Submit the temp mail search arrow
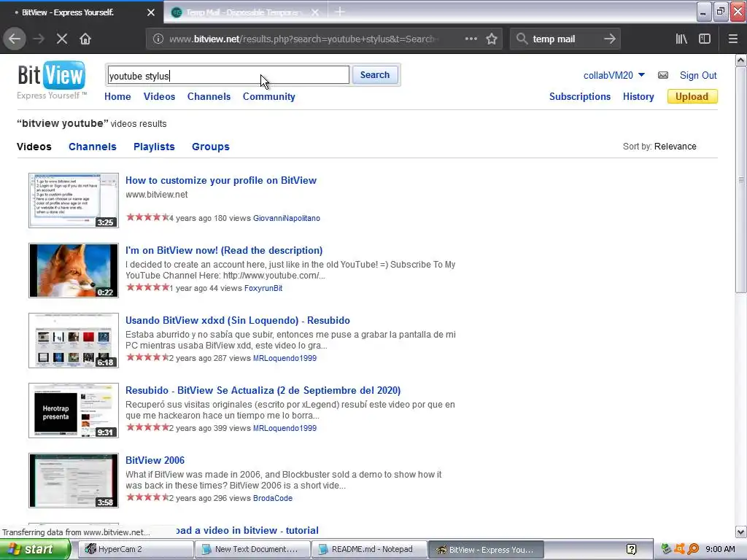 [x=609, y=39]
